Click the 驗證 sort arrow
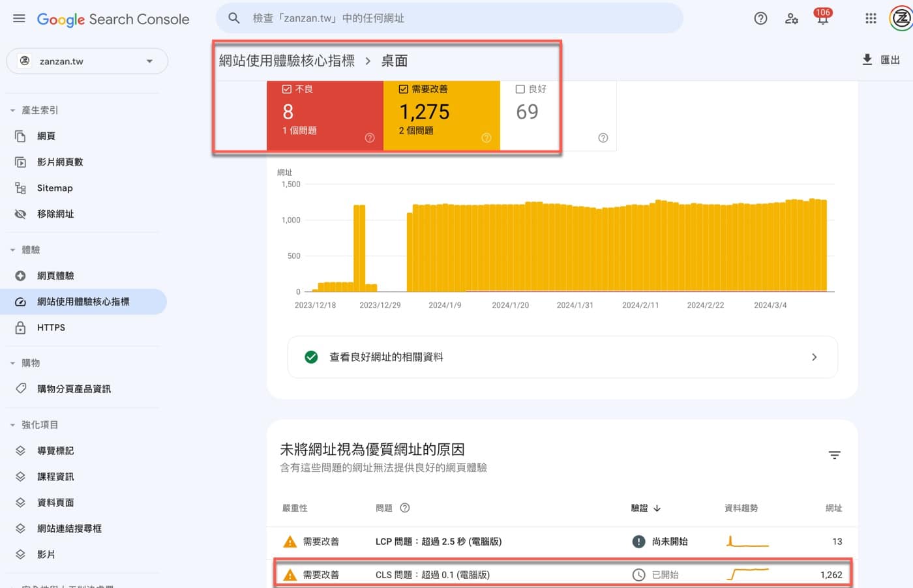Viewport: 913px width, 588px height. point(657,508)
